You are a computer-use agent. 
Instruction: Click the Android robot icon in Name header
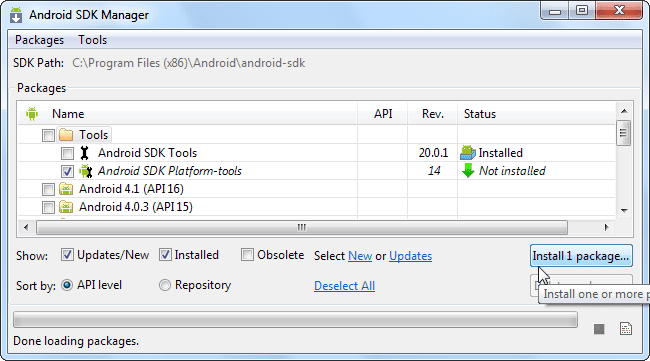(x=32, y=114)
